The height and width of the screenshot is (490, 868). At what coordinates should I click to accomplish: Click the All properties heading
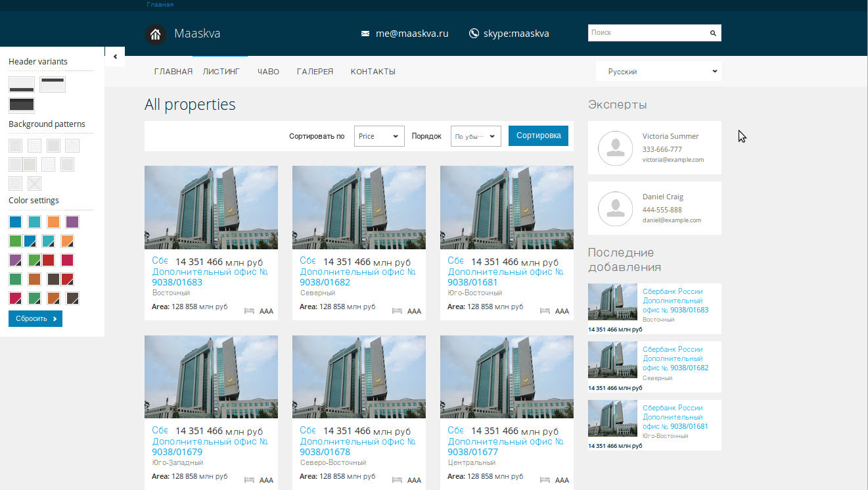pos(190,105)
